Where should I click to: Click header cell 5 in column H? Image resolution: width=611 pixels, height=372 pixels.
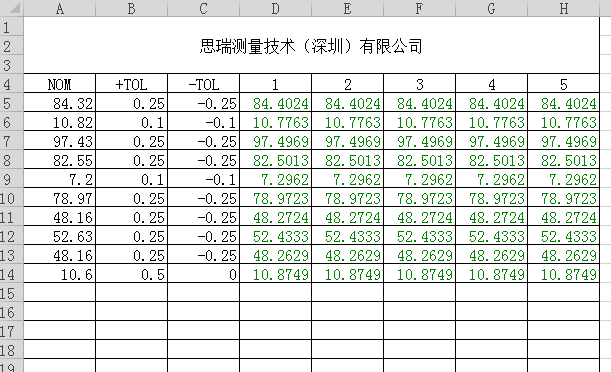click(563, 84)
